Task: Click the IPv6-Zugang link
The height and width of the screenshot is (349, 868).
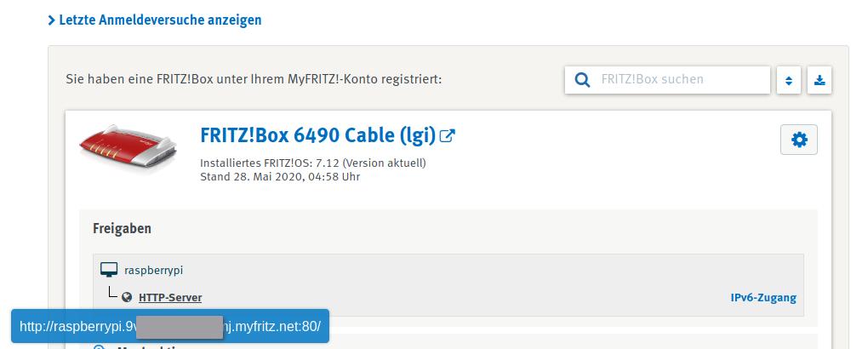Action: point(763,298)
